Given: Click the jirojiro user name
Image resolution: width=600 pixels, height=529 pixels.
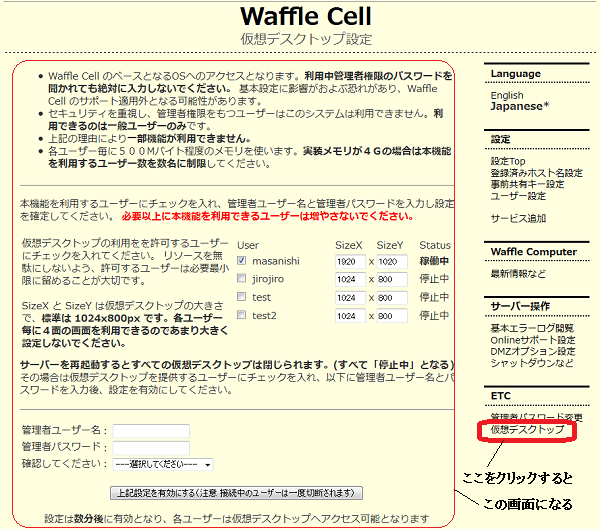Looking at the screenshot, I should (268, 279).
